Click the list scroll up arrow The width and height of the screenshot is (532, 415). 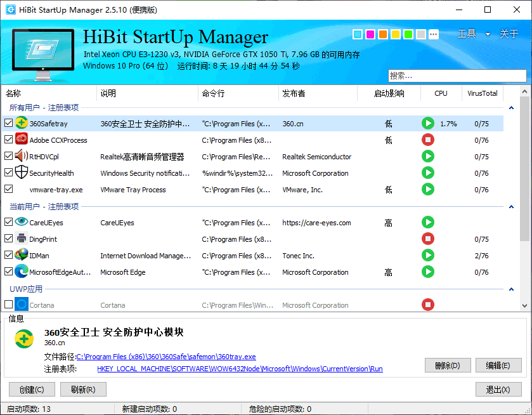[524, 92]
